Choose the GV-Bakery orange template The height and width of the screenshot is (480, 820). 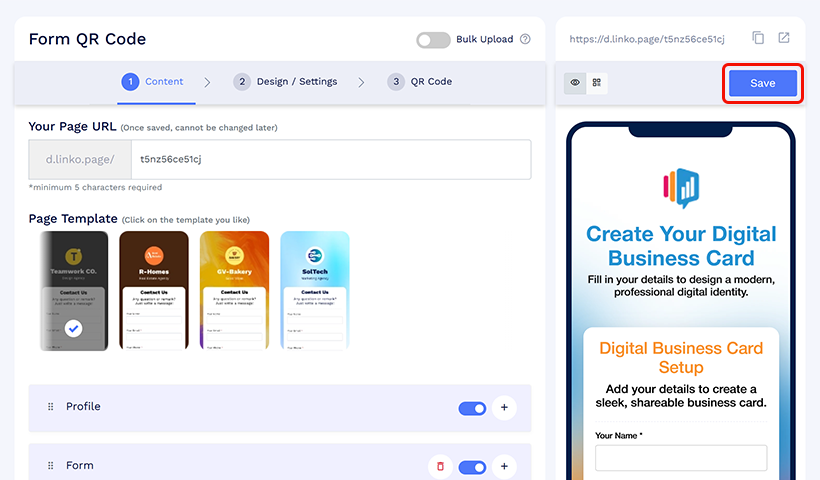click(234, 290)
